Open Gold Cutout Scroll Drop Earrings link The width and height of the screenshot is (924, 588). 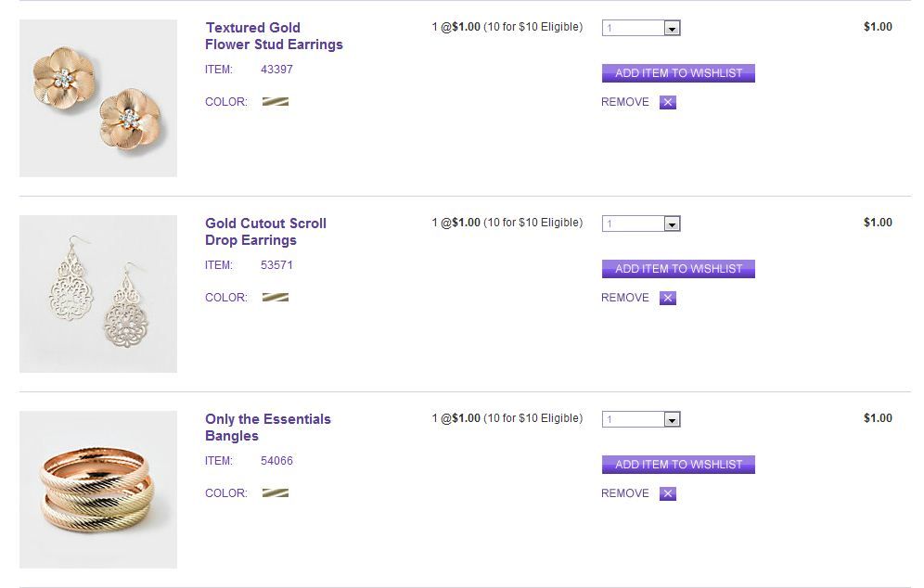265,232
